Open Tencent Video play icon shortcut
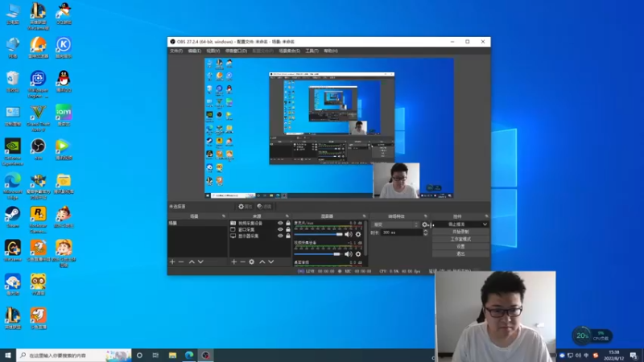The width and height of the screenshot is (644, 362). click(x=64, y=150)
